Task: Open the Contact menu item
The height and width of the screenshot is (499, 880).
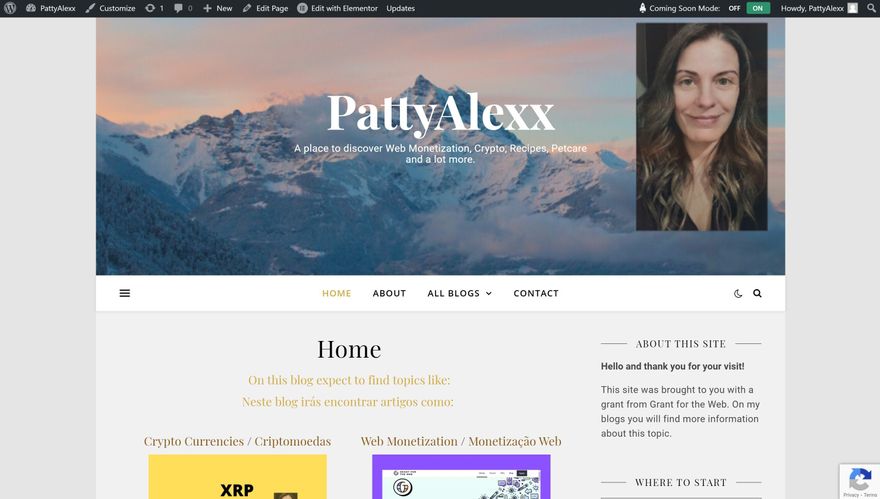Action: [536, 293]
